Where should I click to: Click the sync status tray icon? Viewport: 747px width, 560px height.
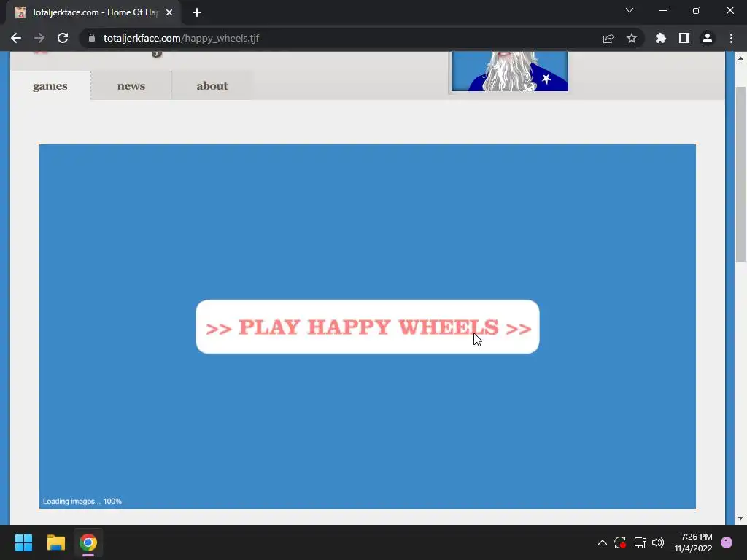[620, 542]
